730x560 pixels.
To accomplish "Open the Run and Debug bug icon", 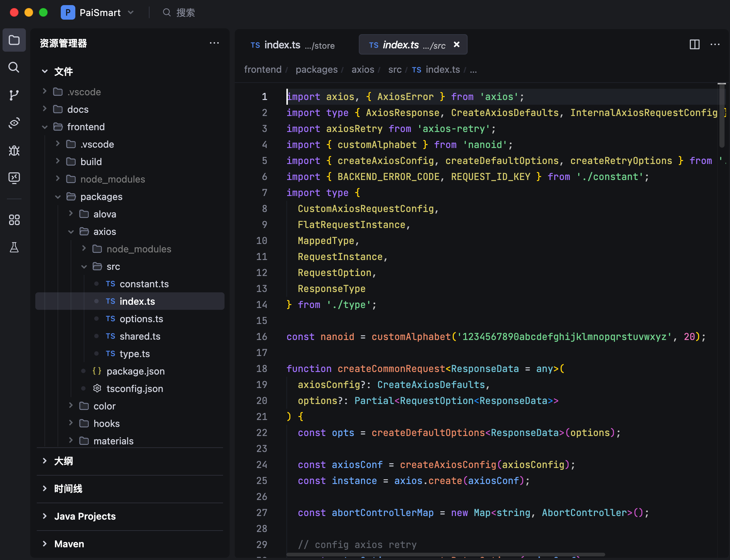I will [14, 150].
